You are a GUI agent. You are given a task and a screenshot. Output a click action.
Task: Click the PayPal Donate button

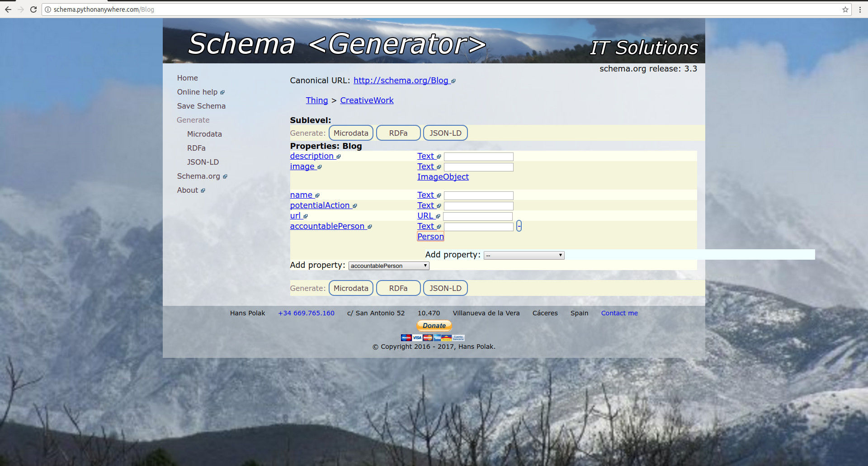click(434, 326)
